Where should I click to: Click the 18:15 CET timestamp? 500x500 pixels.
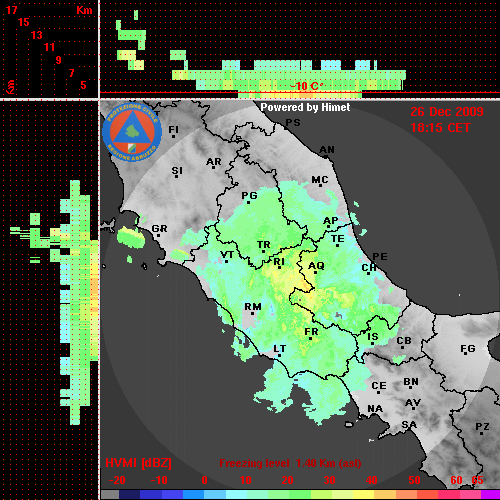click(440, 128)
